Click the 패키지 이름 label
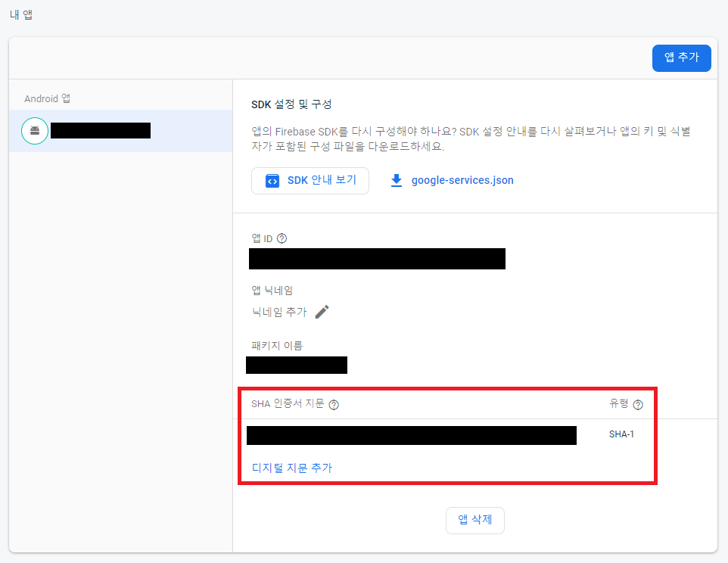 click(277, 346)
